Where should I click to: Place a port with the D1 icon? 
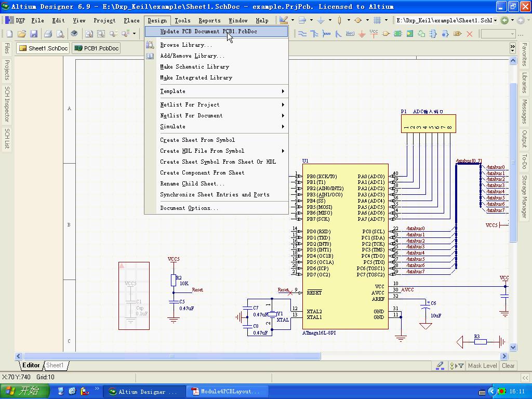pyautogui.click(x=457, y=34)
